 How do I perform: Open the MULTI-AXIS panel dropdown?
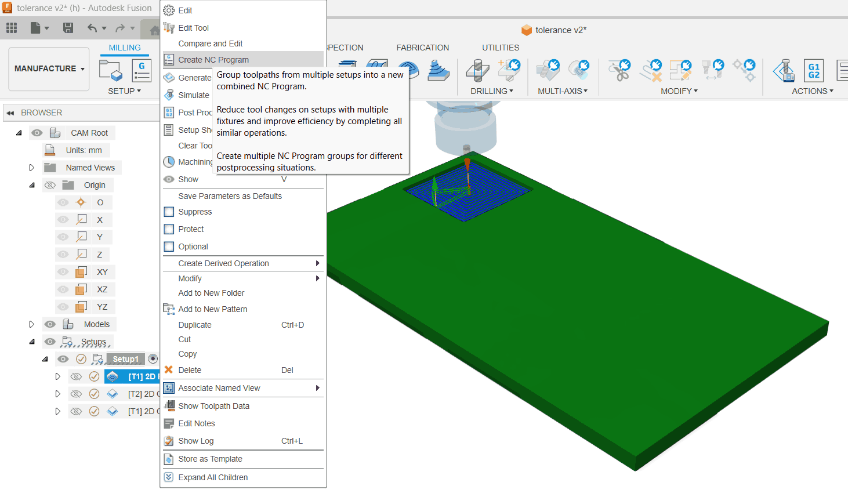pyautogui.click(x=563, y=91)
